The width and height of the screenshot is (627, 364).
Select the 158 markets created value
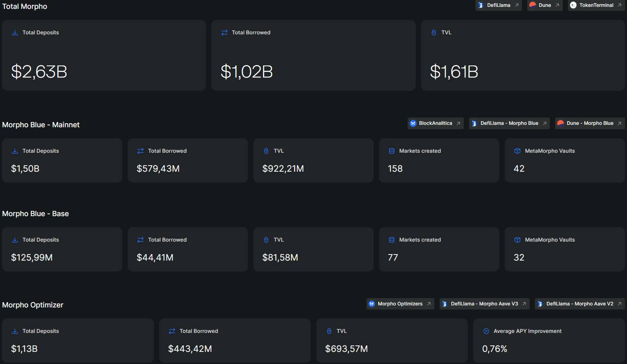(395, 169)
